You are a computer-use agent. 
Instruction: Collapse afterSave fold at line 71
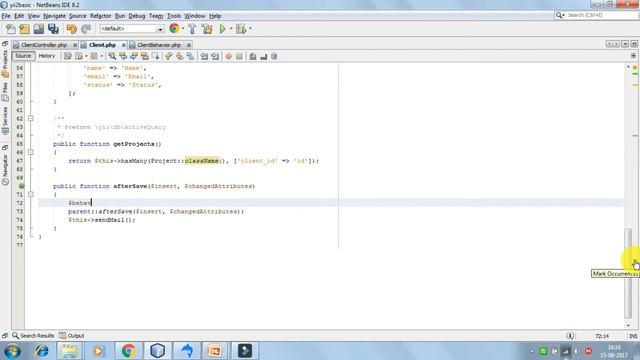31,194
